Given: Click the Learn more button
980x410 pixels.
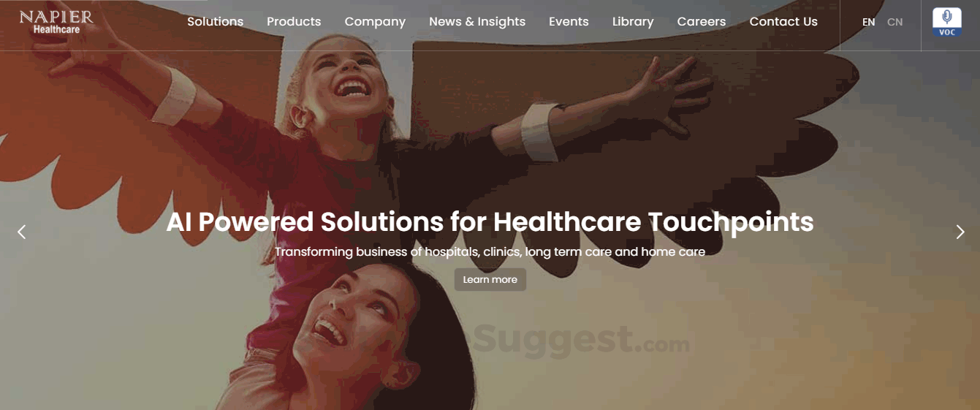Looking at the screenshot, I should pyautogui.click(x=490, y=279).
